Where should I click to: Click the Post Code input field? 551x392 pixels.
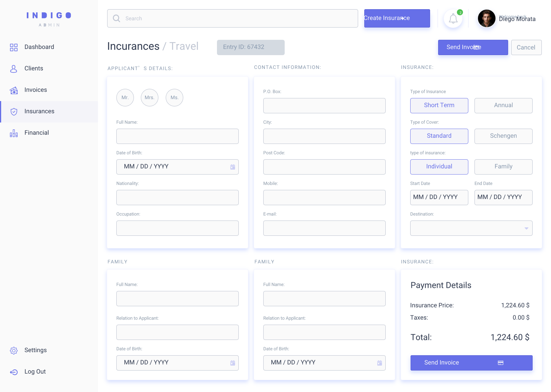[324, 167]
